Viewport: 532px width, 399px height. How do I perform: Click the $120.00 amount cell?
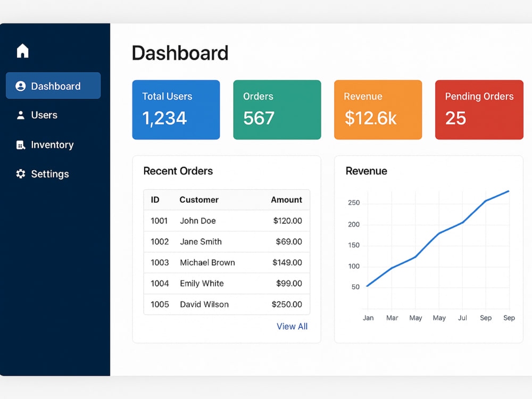click(288, 221)
